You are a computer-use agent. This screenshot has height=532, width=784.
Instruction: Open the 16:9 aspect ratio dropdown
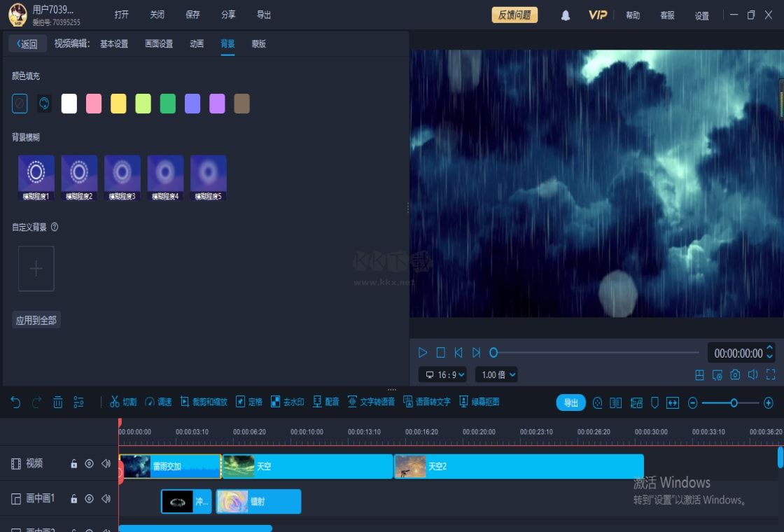tap(442, 374)
